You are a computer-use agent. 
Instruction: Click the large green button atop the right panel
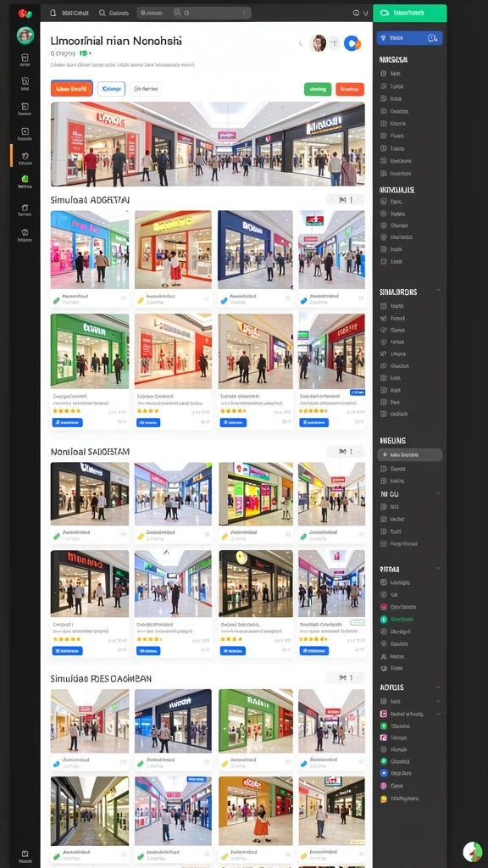(409, 13)
